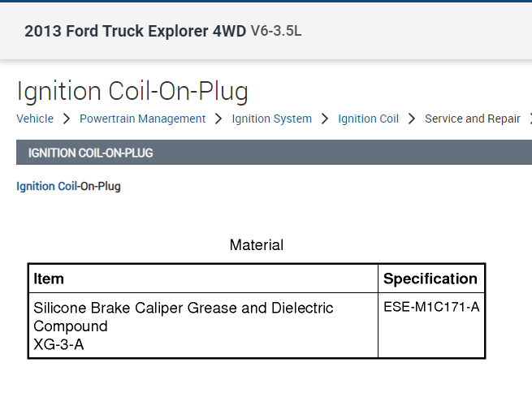
Task: Click the chevron following Ignition System
Action: pos(325,119)
